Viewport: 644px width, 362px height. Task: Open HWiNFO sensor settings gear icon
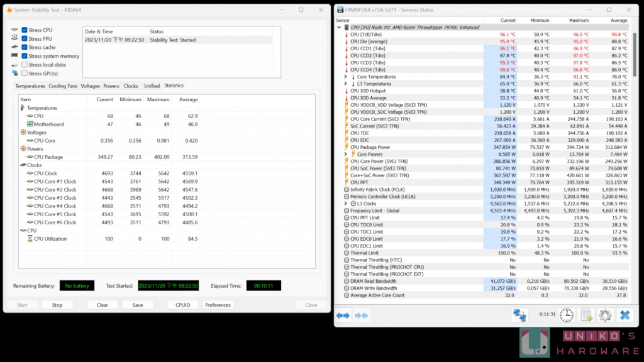pos(605,315)
